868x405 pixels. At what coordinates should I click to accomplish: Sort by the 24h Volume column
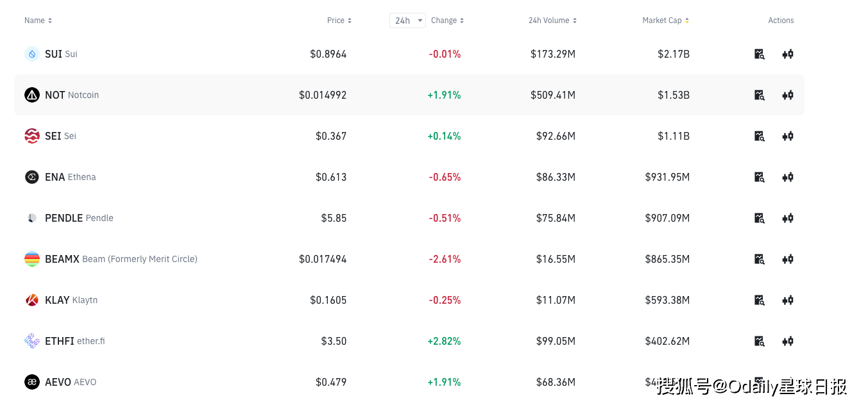[x=552, y=21]
